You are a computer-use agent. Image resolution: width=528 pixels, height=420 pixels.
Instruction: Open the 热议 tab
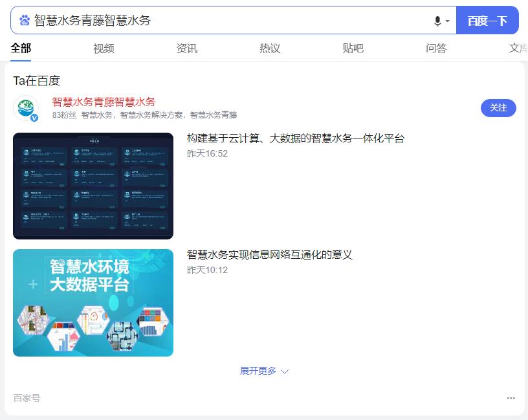270,48
